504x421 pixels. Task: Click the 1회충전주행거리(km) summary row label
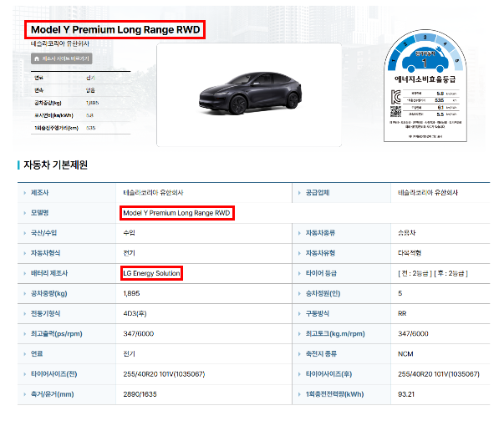[x=57, y=128]
